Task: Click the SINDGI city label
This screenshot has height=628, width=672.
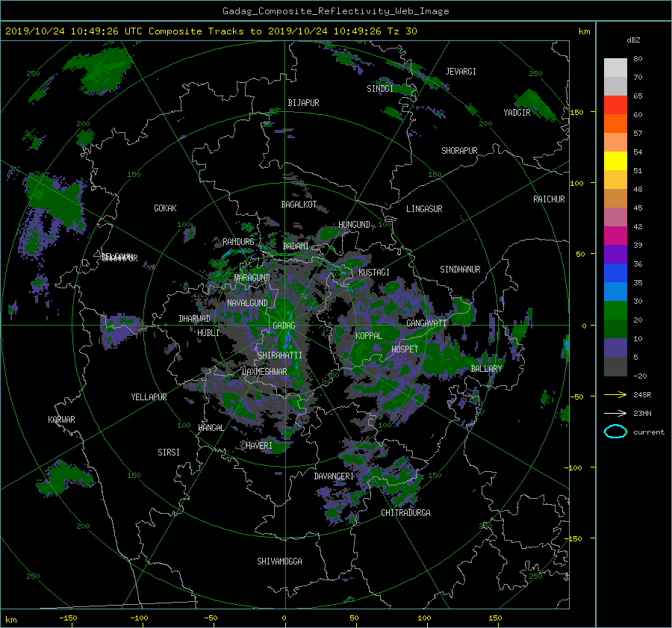Action: [380, 89]
